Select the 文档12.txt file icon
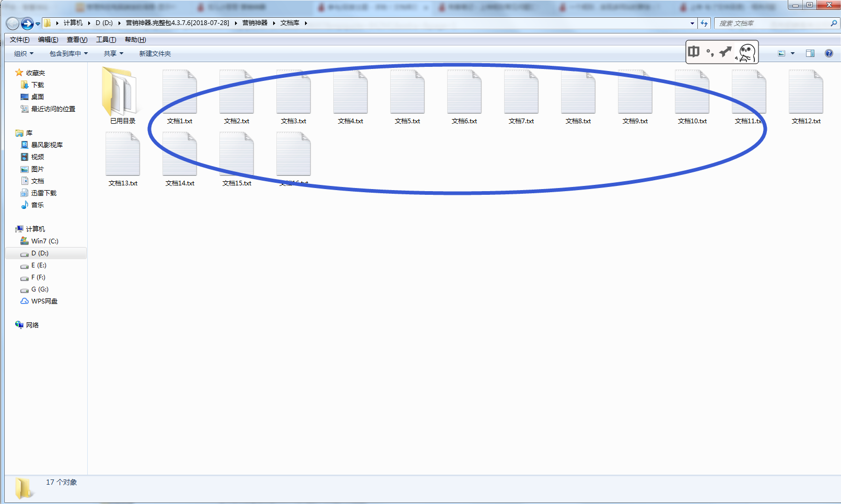This screenshot has width=841, height=504. coord(805,92)
